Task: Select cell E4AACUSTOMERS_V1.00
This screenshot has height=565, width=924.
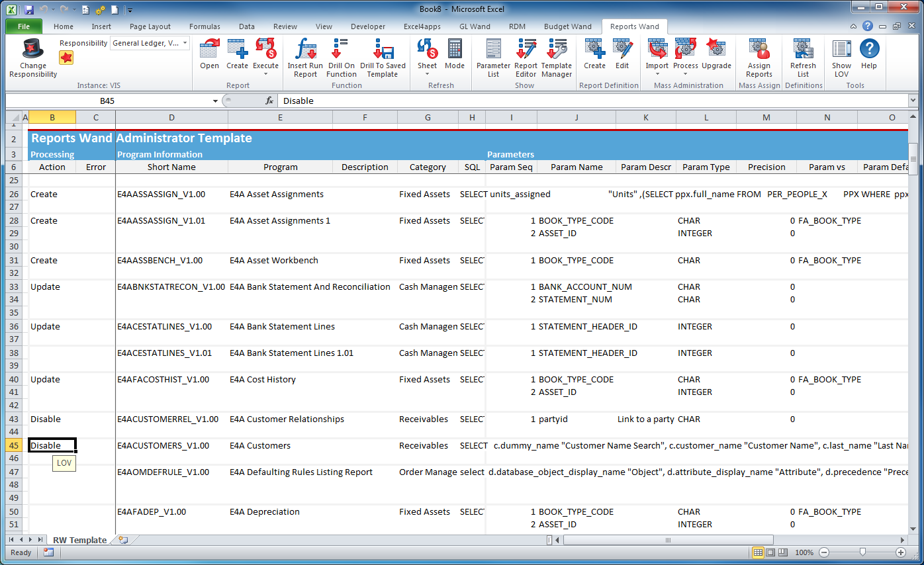Action: click(x=171, y=445)
